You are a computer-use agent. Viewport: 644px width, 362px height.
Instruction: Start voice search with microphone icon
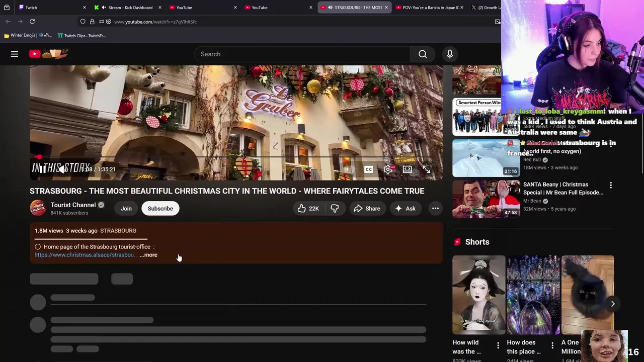pos(450,54)
